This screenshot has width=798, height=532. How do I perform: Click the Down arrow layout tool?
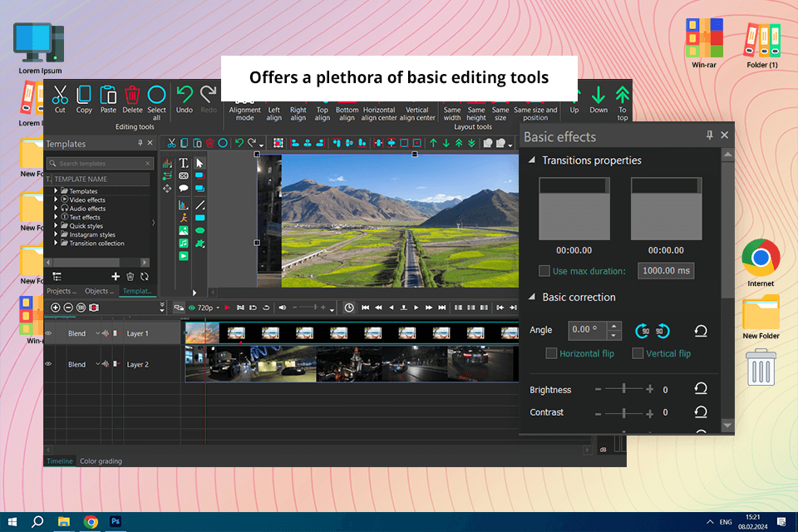(x=598, y=95)
